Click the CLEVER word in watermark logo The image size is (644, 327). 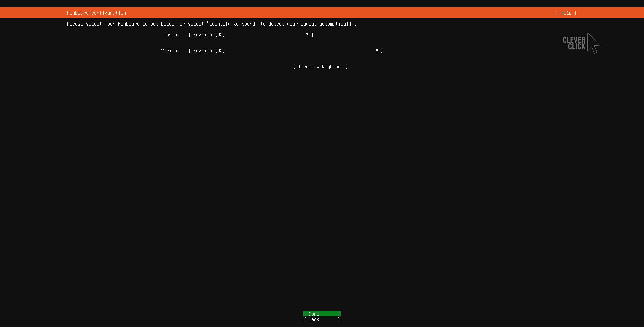[x=574, y=40]
